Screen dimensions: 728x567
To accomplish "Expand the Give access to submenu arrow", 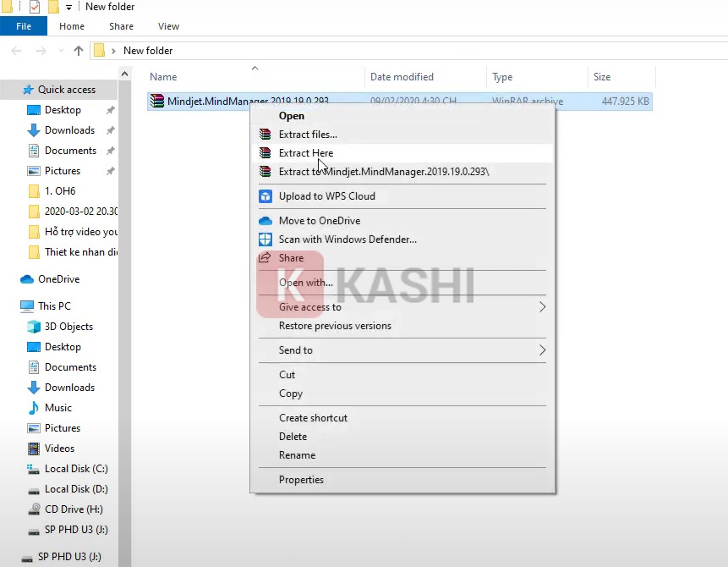I will [x=542, y=307].
